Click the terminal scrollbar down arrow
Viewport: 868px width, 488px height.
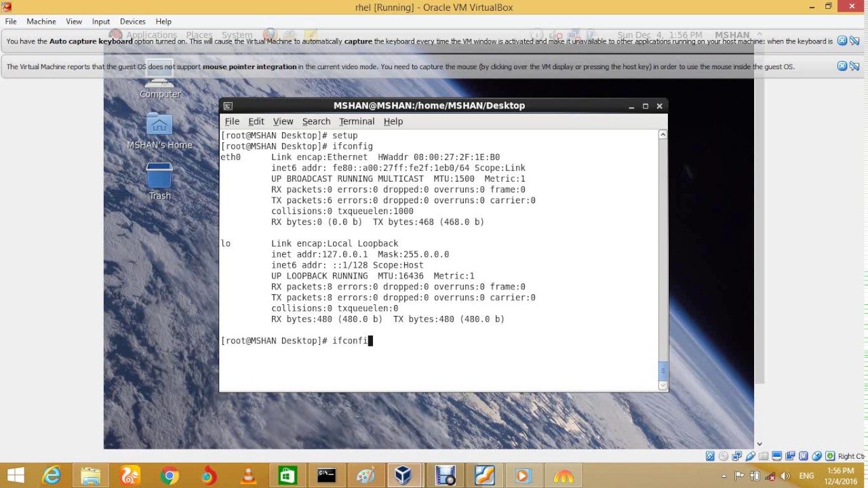coord(663,385)
